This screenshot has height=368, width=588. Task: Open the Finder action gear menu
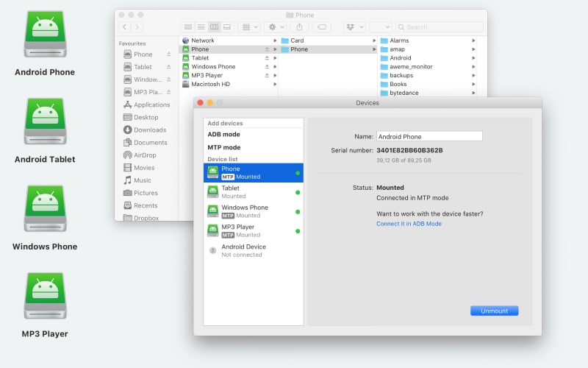(x=276, y=27)
